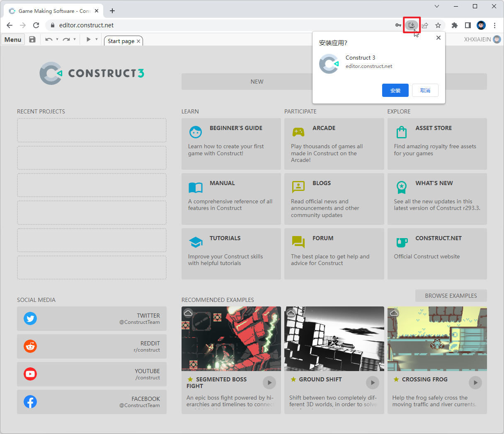Start a preview with the play icon
The width and height of the screenshot is (504, 434).
pyautogui.click(x=88, y=39)
